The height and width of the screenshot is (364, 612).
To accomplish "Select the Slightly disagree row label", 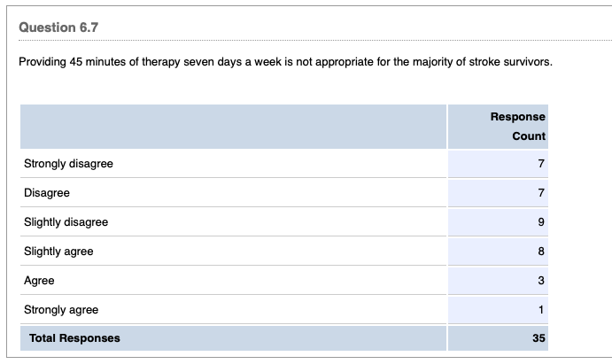I will coord(66,222).
